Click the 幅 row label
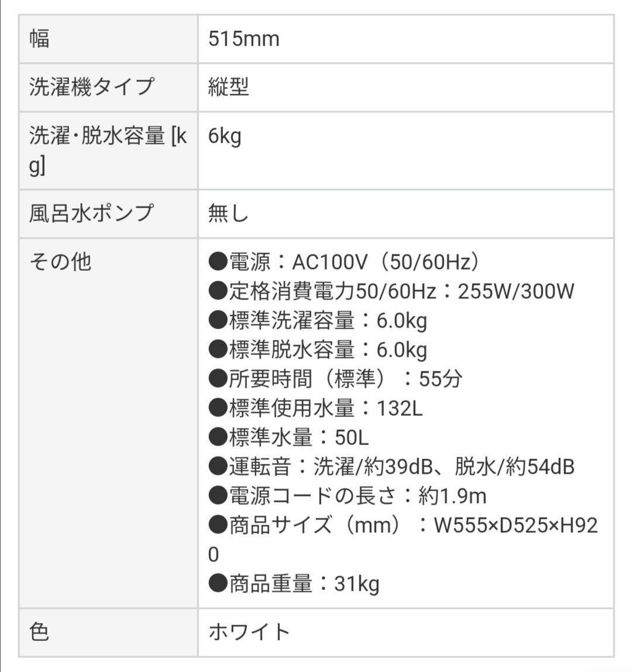Screen dimensions: 632x672 point(40,39)
